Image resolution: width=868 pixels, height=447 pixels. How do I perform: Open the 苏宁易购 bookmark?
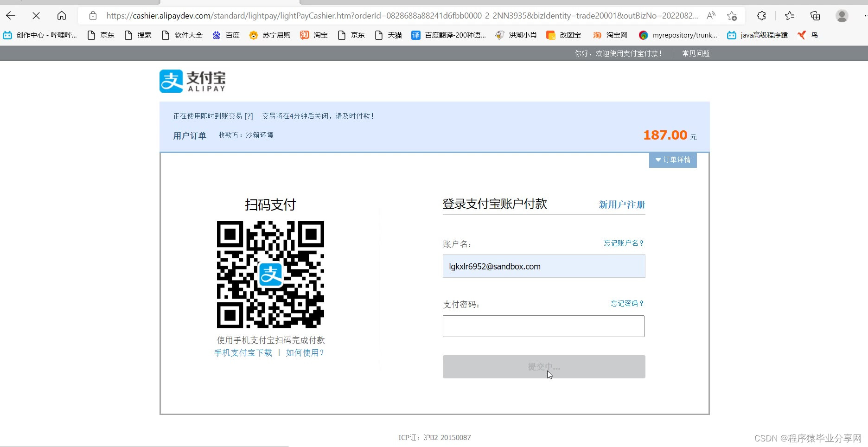tap(270, 35)
